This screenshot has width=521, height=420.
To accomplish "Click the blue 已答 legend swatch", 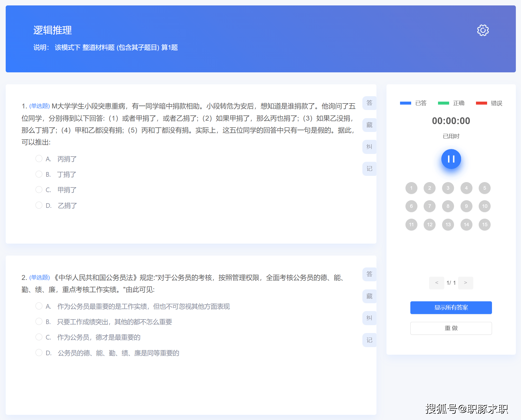I will pyautogui.click(x=405, y=103).
